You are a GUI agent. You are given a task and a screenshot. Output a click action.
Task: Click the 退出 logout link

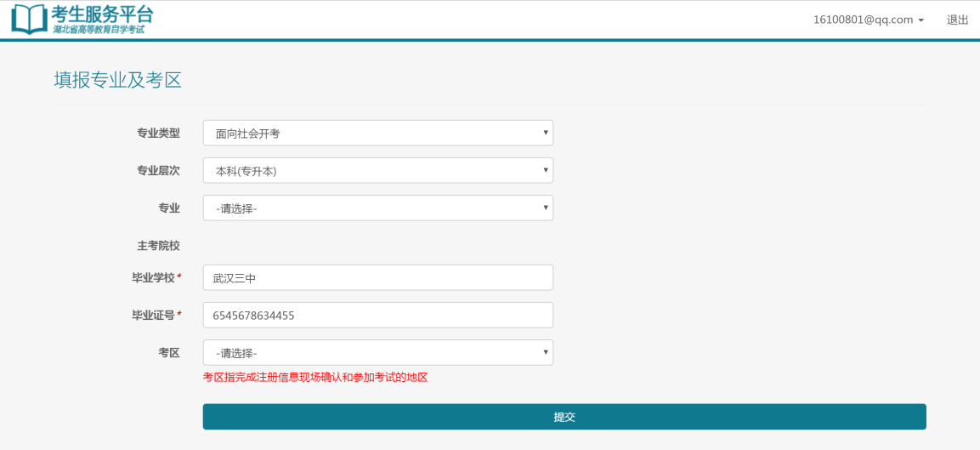957,20
